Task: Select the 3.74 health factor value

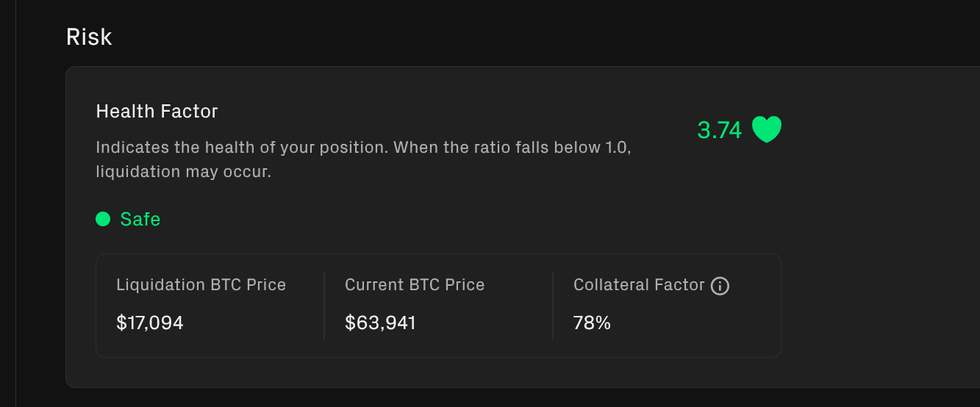Action: click(720, 130)
